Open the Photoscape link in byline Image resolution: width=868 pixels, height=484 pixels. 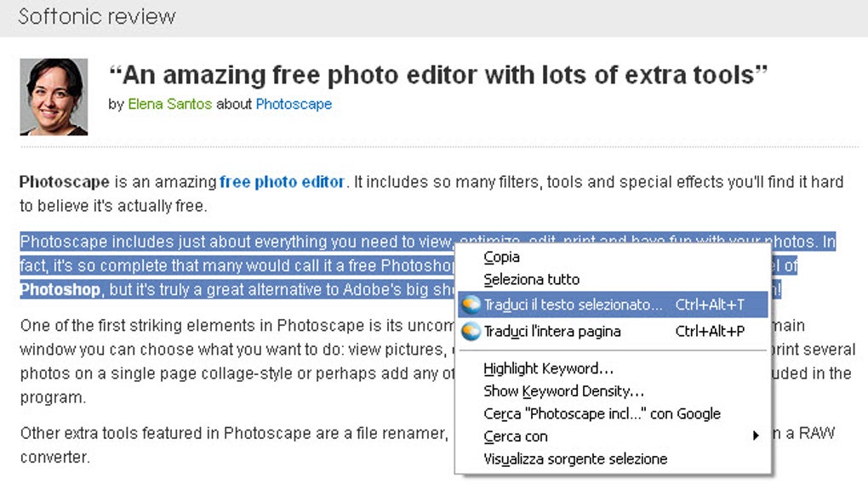click(294, 104)
